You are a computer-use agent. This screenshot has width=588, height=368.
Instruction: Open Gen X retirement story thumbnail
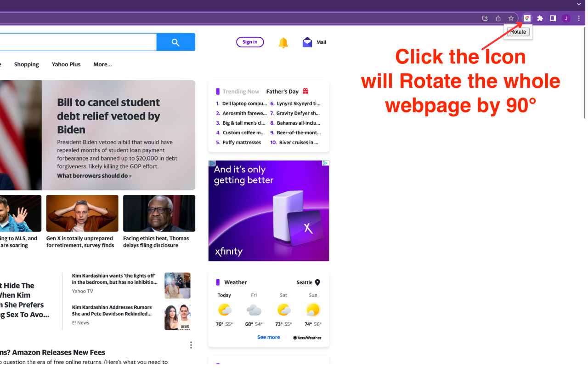pos(82,213)
